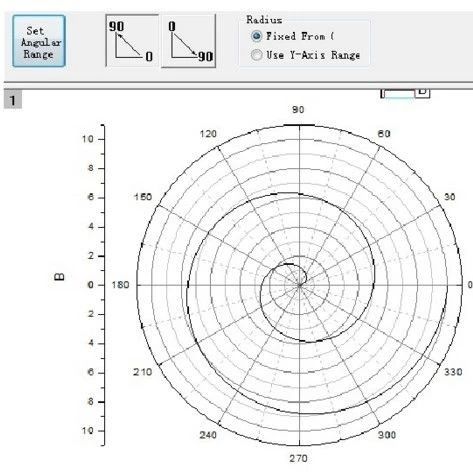This screenshot has width=473, height=474.
Task: Click the Set Angular Range button
Action: pos(39,41)
